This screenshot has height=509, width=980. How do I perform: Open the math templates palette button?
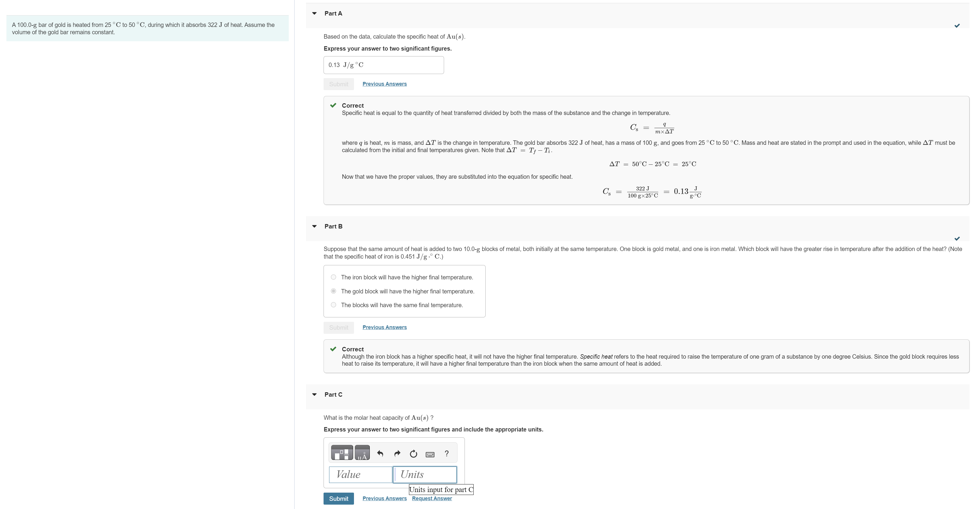(x=342, y=453)
